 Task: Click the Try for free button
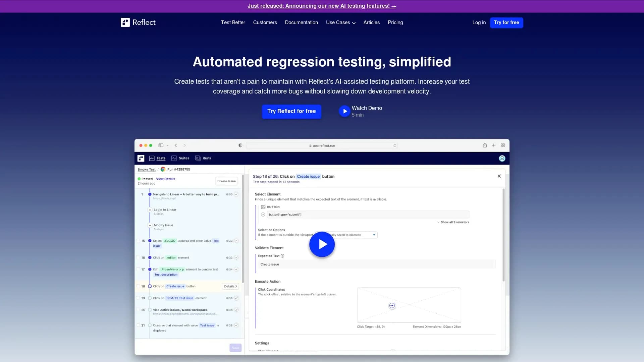click(x=506, y=22)
